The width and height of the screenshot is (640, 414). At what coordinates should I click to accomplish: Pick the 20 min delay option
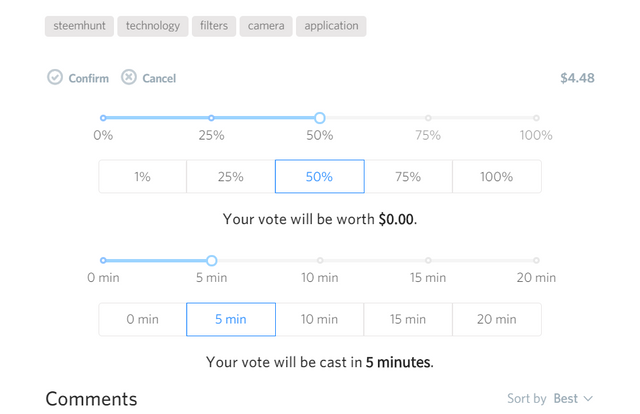[x=497, y=319]
